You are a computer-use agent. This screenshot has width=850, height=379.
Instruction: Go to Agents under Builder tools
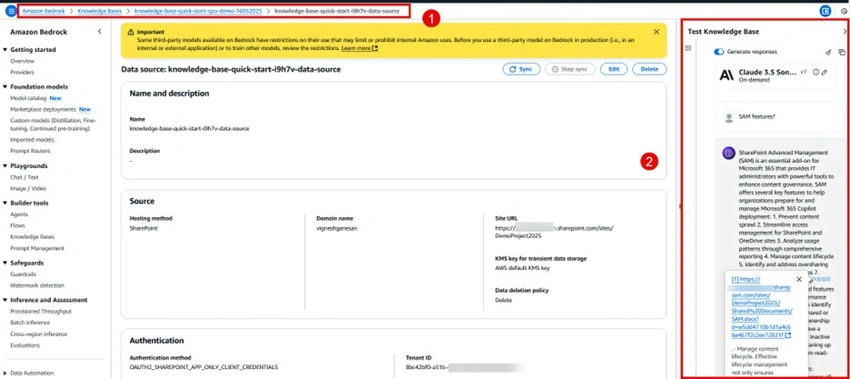point(18,215)
